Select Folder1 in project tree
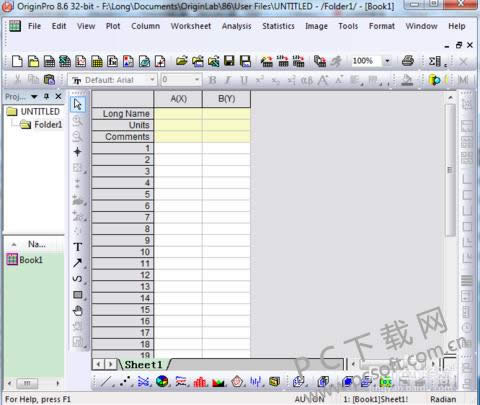Viewport: 480px width, 405px height. point(41,125)
